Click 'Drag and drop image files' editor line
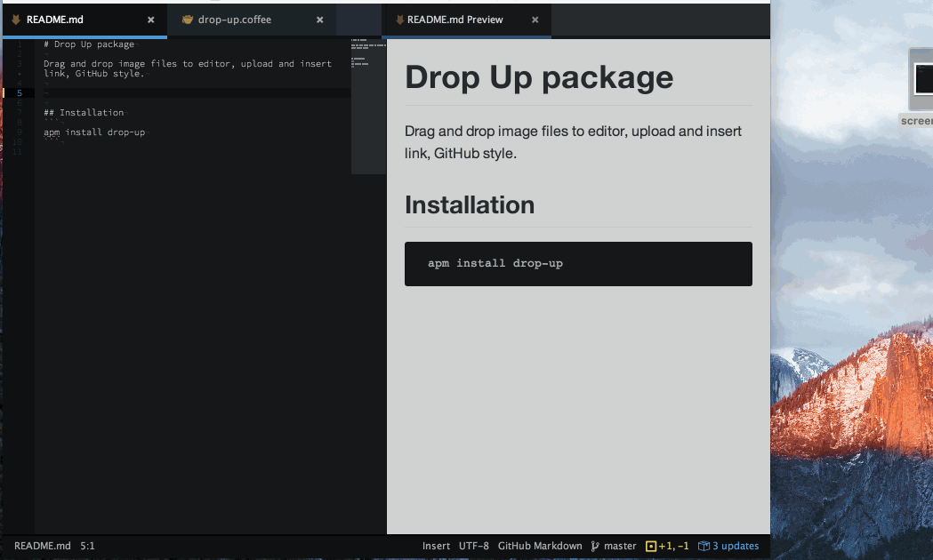The height and width of the screenshot is (560, 933). 188,68
